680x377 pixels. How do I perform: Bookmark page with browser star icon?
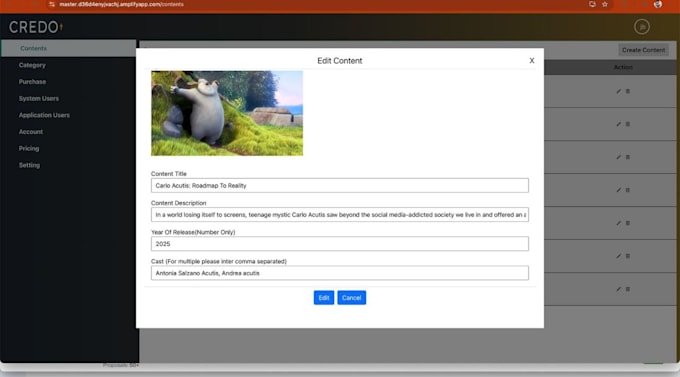tap(605, 4)
